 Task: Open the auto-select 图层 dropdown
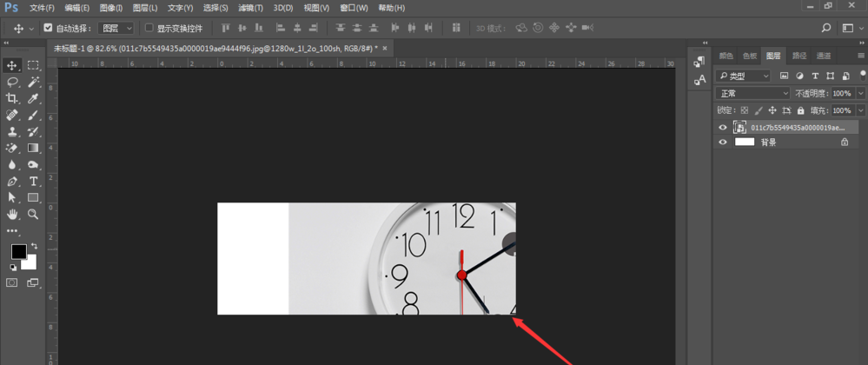tap(116, 28)
